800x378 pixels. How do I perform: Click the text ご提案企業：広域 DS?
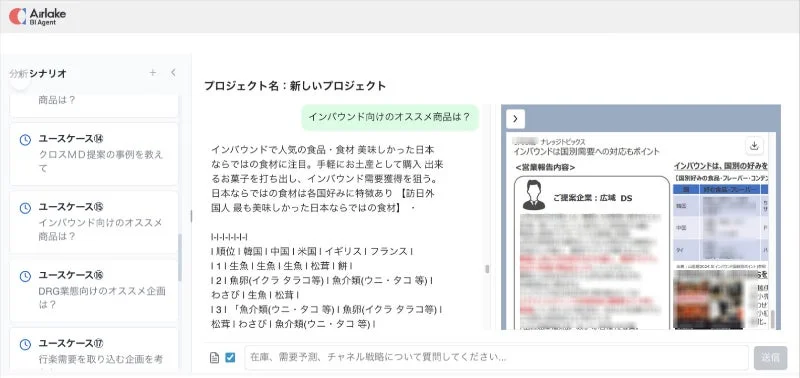pos(592,198)
